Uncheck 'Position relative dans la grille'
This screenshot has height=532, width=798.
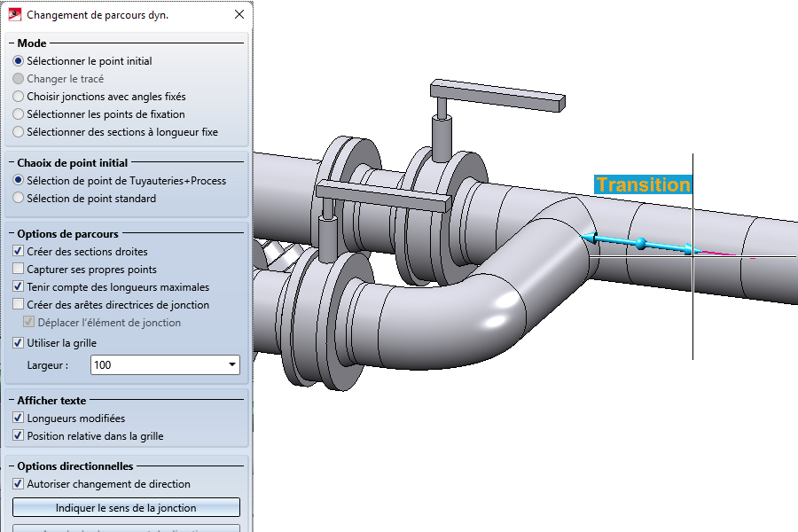click(x=19, y=436)
